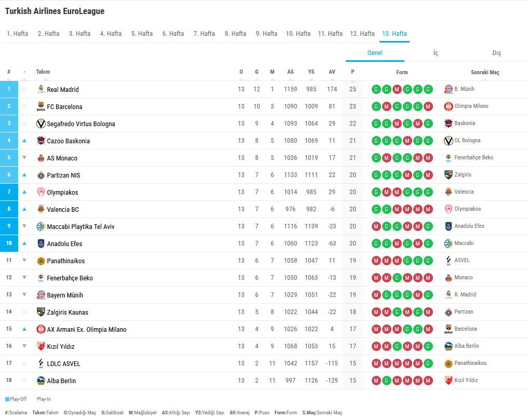
Task: Open AX Armani Ex. Olimpia Milano link
Action: (87, 329)
